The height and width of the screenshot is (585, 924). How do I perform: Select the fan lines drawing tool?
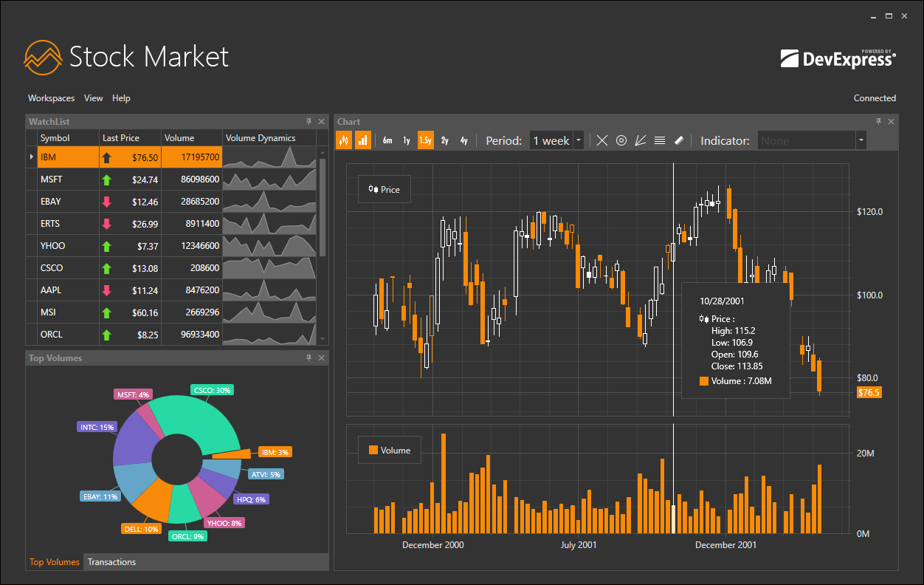click(641, 140)
